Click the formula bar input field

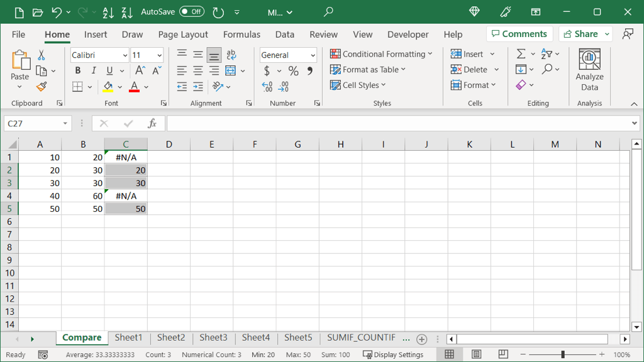(x=398, y=123)
